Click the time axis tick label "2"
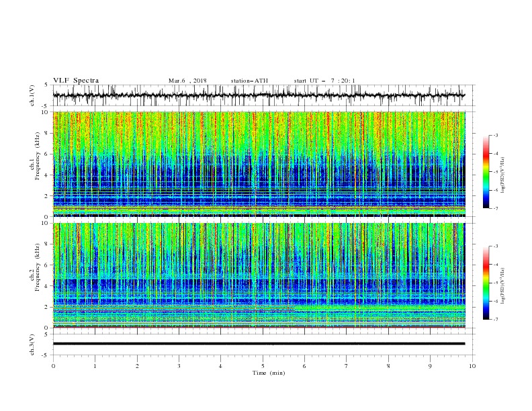The width and height of the screenshot is (532, 411). 137,366
